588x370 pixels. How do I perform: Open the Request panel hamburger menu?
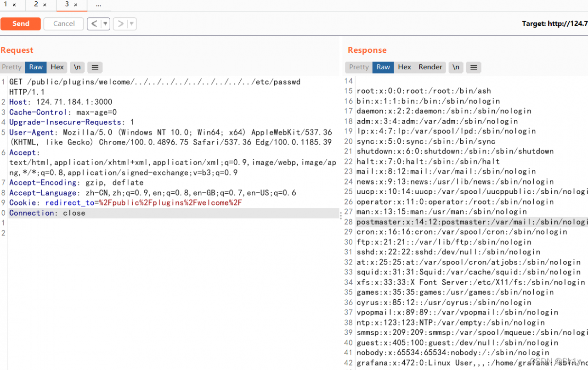pos(95,67)
